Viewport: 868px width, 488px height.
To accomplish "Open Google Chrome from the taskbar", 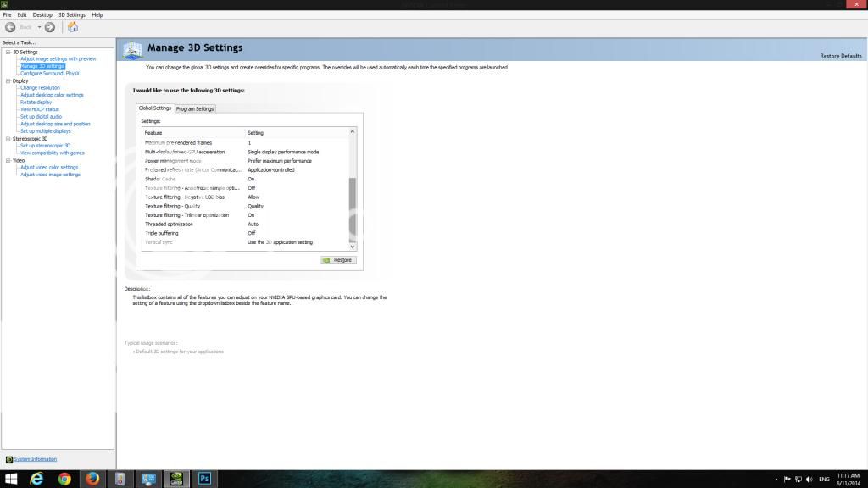I will [x=64, y=479].
